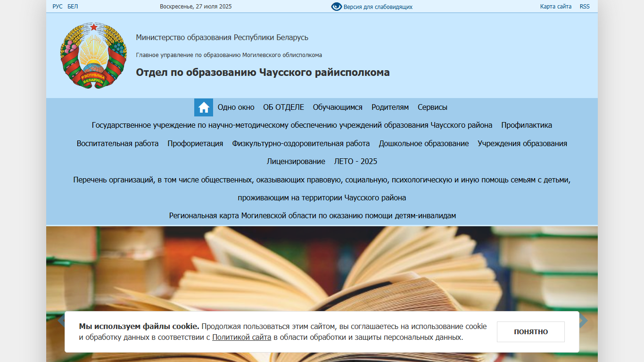644x362 pixels.
Task: Click ПОНЯТНО to accept cookies
Action: tap(531, 332)
